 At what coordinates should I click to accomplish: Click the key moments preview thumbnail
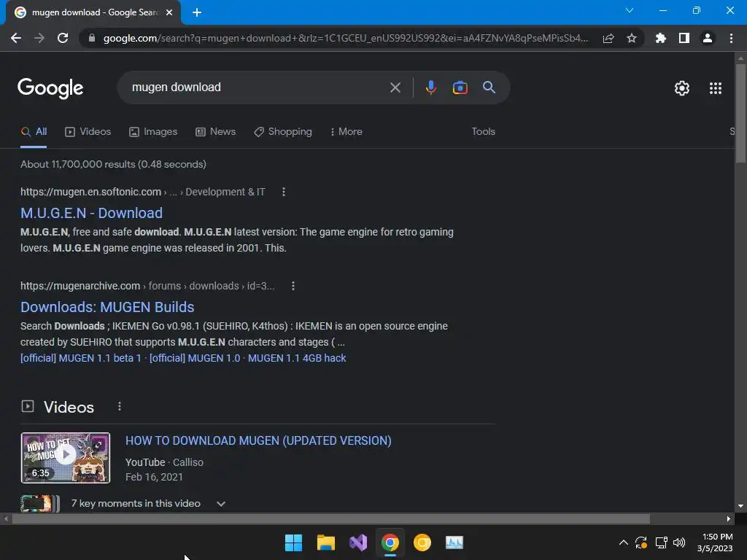[x=40, y=503]
